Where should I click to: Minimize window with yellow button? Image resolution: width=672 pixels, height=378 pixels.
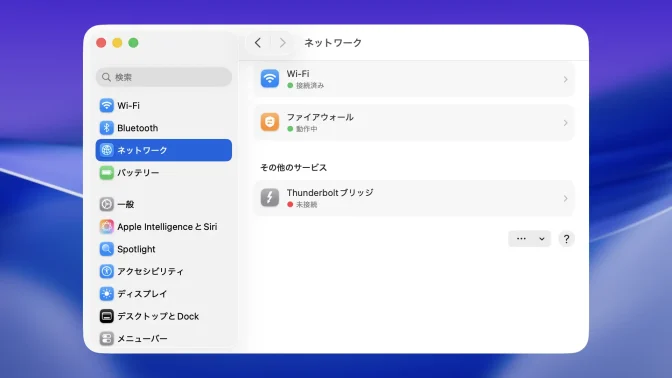tap(117, 43)
